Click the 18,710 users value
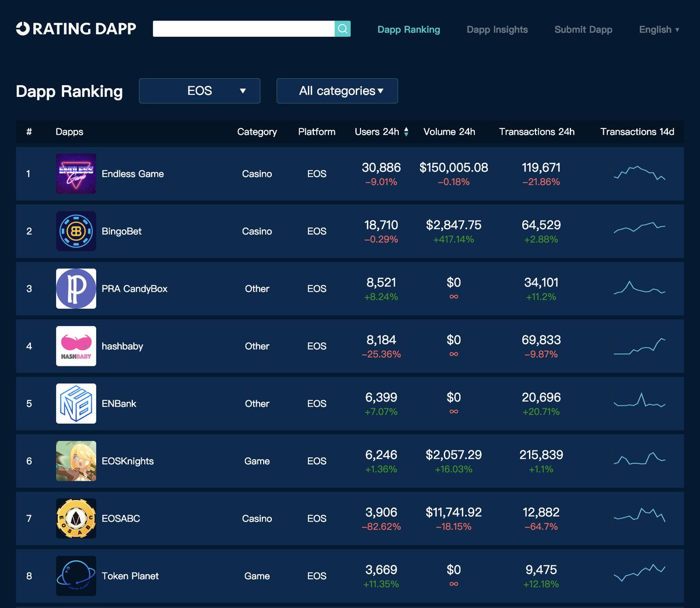The image size is (700, 608). tap(381, 225)
